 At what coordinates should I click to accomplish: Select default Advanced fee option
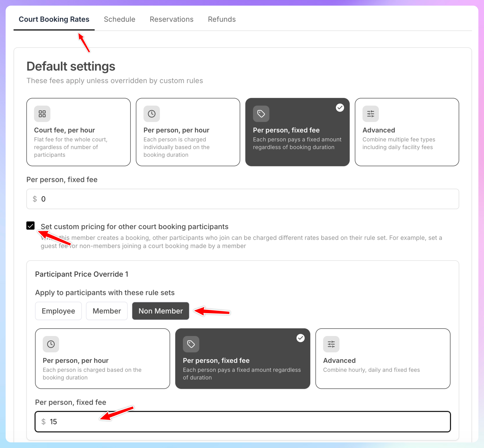(x=407, y=132)
